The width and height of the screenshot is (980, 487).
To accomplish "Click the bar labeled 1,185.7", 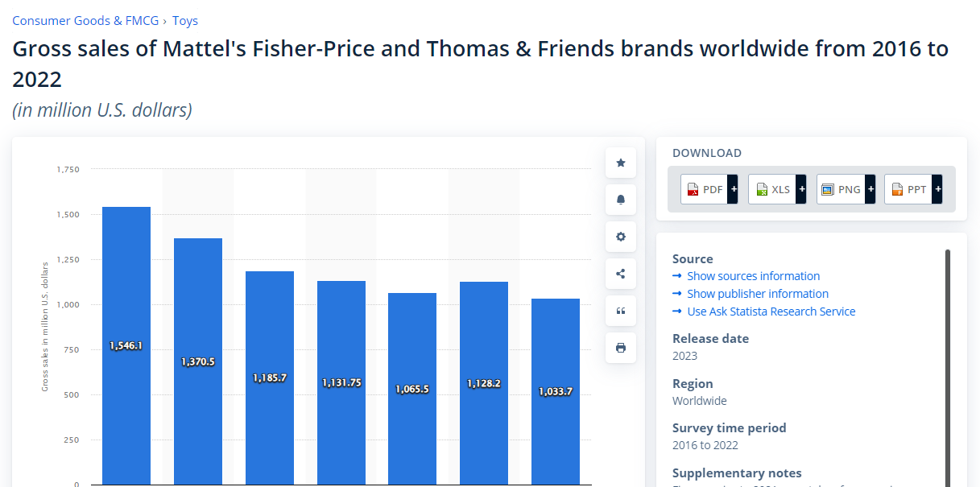I will coord(270,378).
